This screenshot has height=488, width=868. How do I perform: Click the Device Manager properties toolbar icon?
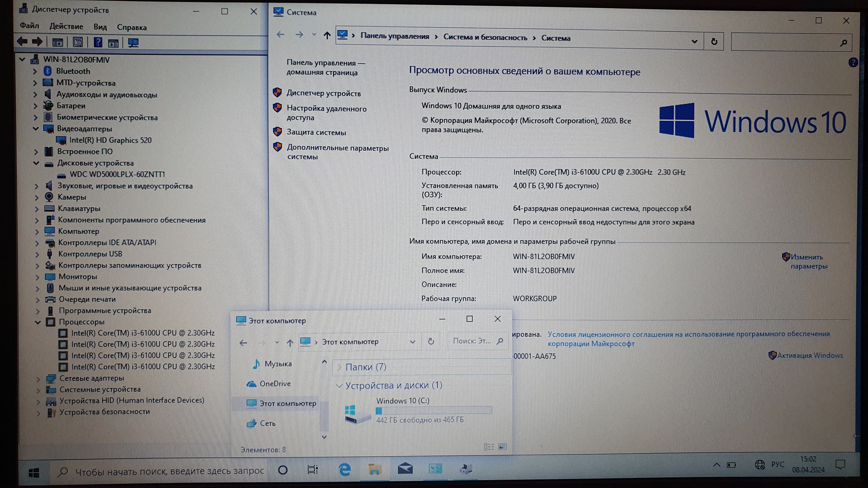(78, 42)
